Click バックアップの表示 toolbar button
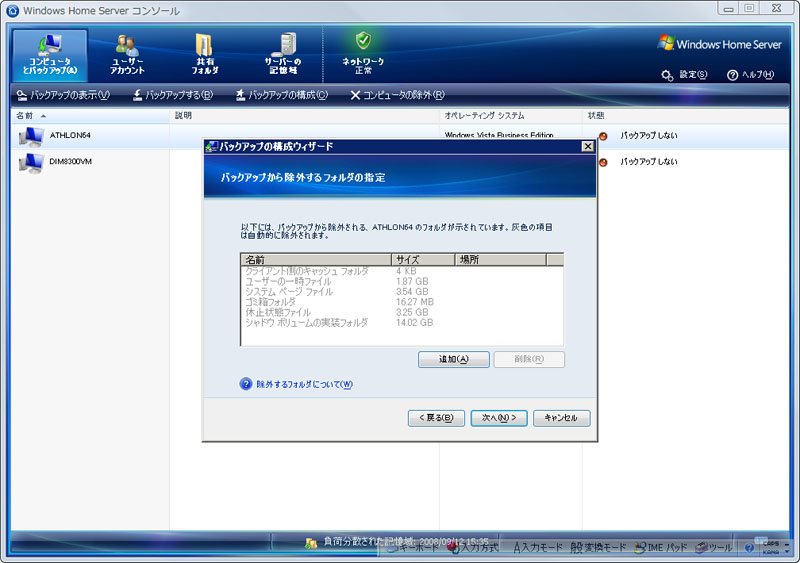This screenshot has width=800, height=563. coord(63,95)
